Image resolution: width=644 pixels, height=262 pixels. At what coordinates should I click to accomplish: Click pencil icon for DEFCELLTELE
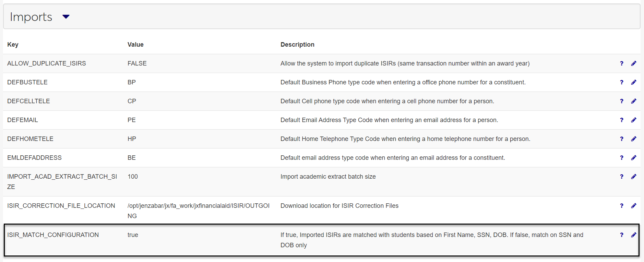(x=633, y=101)
